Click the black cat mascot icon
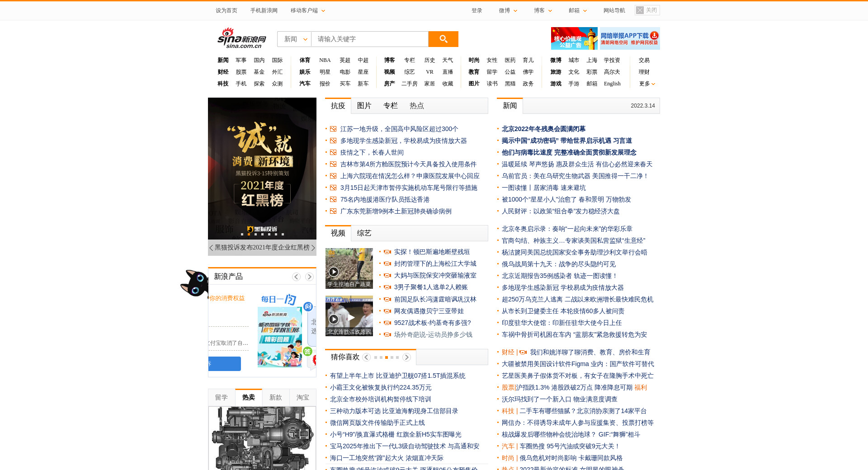This screenshot has height=470, width=868. click(x=194, y=283)
